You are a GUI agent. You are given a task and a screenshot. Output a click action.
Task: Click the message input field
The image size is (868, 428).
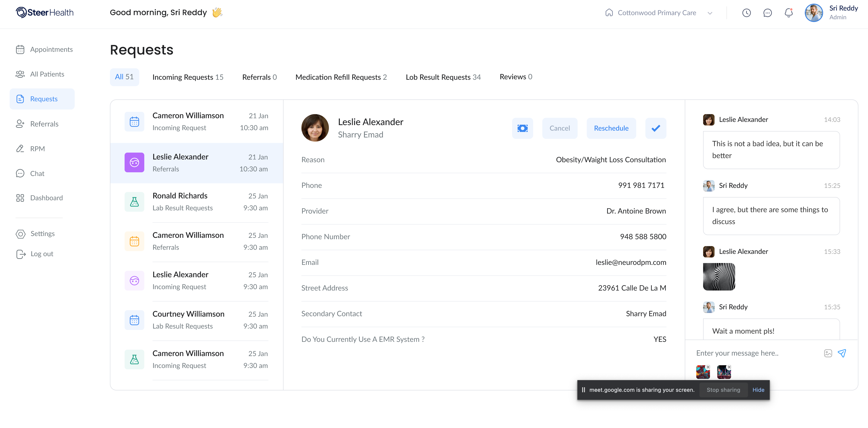pyautogui.click(x=755, y=353)
